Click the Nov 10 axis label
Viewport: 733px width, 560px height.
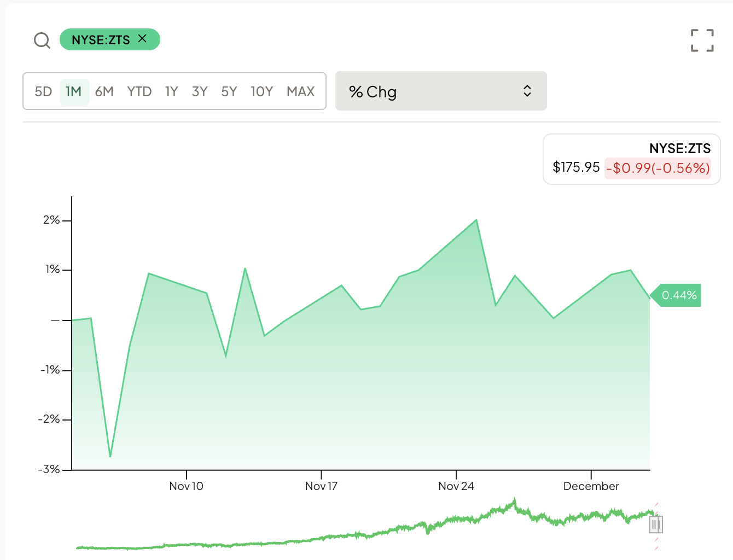pyautogui.click(x=186, y=486)
